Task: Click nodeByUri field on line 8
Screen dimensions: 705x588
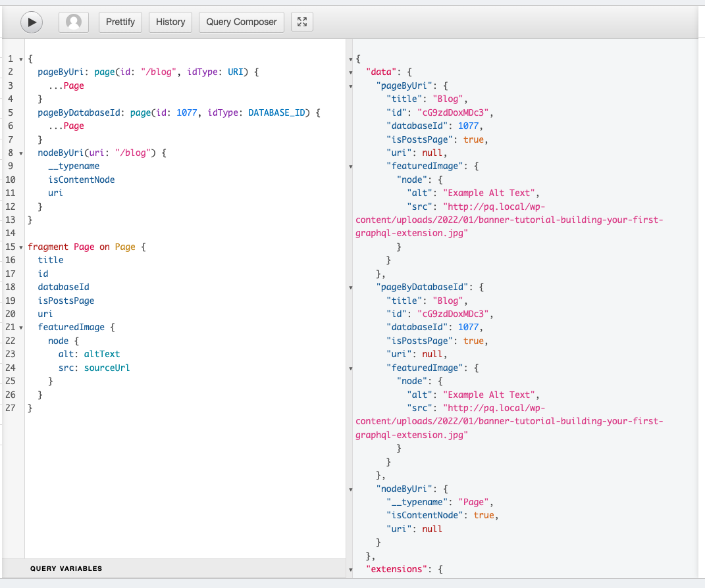Action: pos(61,153)
